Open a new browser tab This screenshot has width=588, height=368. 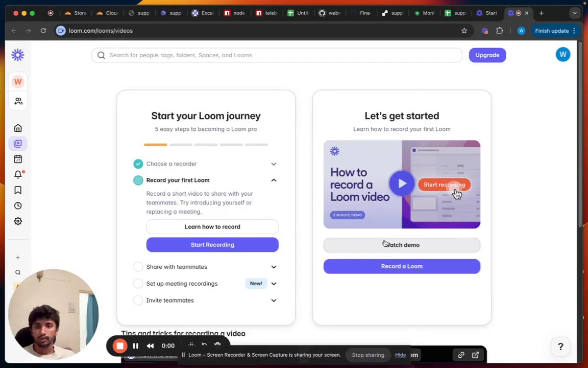coord(541,13)
